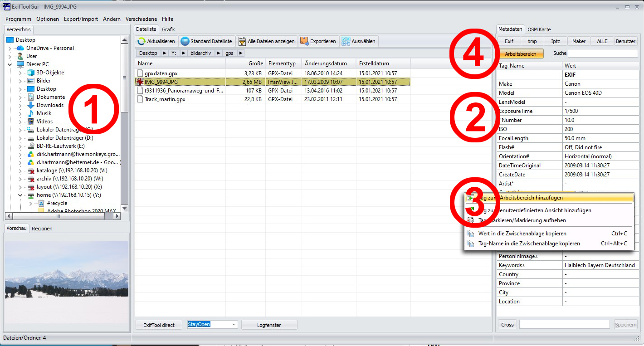
Task: Open the StayOpen dropdown
Action: coord(234,325)
